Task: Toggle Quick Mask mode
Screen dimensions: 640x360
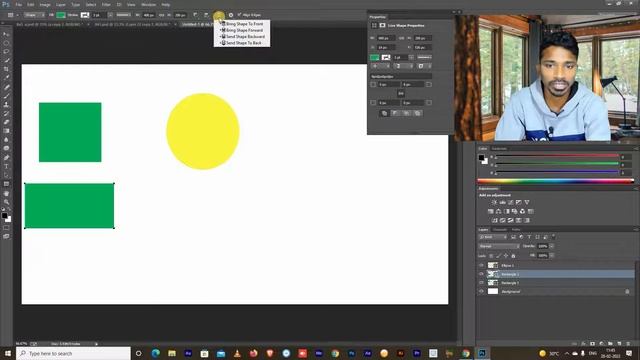Action: (x=6, y=228)
